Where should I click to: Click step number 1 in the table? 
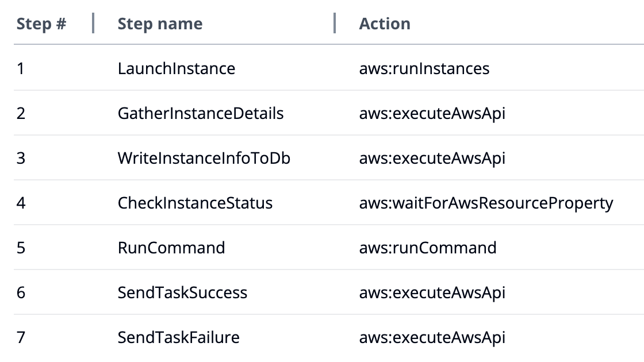(x=21, y=69)
